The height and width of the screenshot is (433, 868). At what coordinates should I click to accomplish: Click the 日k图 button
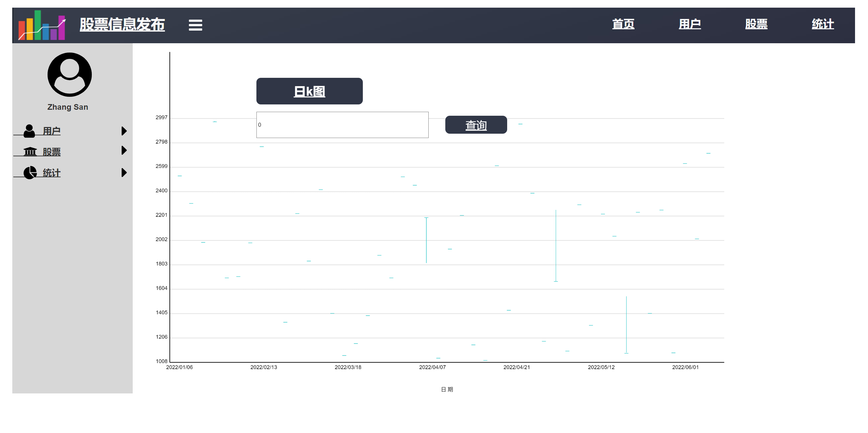click(x=309, y=91)
